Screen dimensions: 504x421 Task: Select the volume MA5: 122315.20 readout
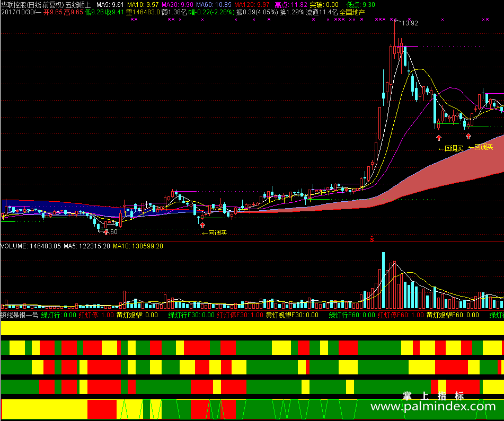pos(87,246)
